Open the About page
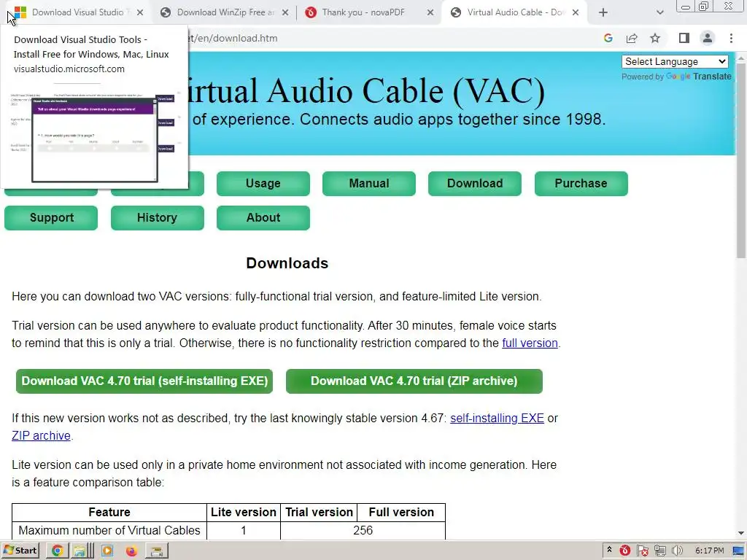The image size is (747, 560). [x=263, y=217]
